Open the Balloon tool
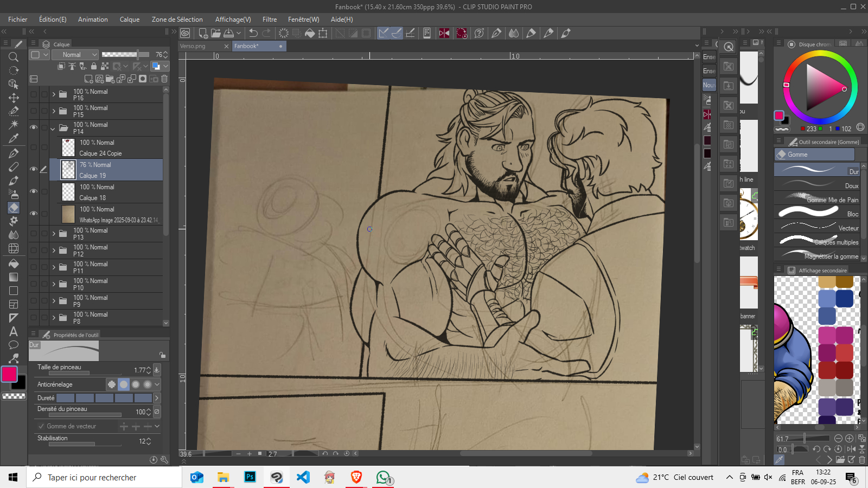 14,345
